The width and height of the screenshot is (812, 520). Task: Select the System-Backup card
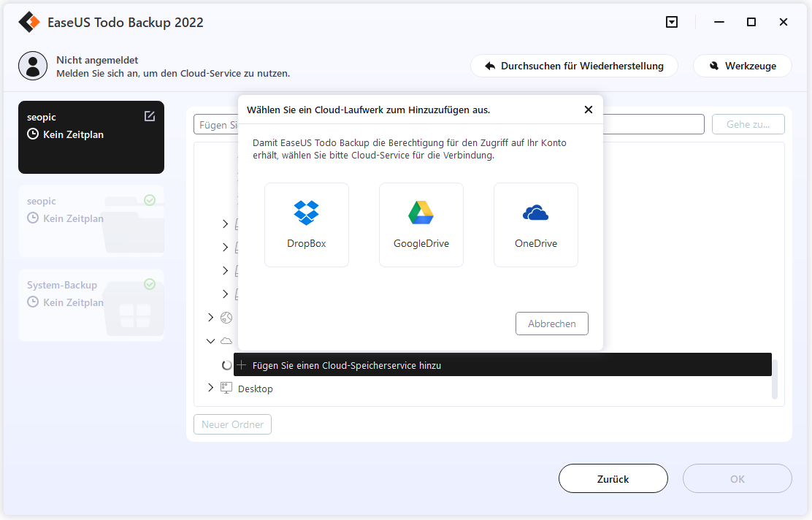click(x=91, y=305)
